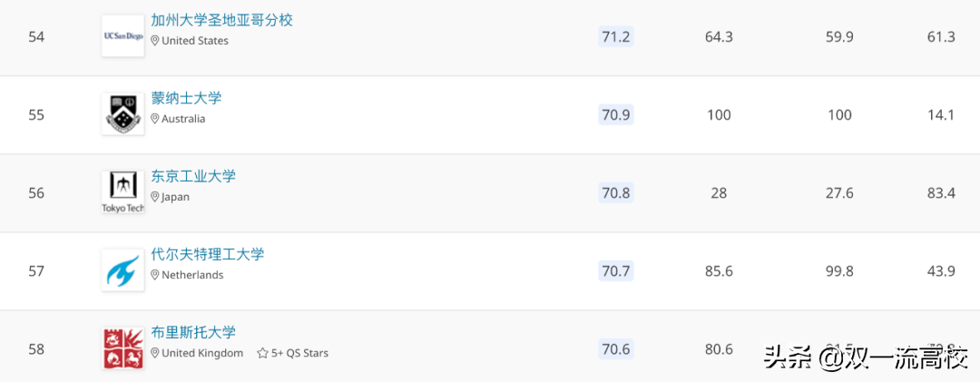Screen dimensions: 980x382
Task: Click the overall score 70.8
Action: pyautogui.click(x=616, y=192)
